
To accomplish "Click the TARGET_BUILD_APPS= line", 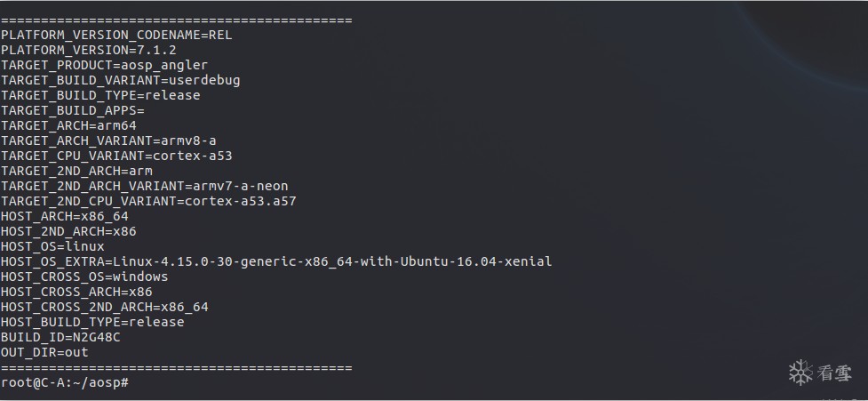I will (72, 110).
